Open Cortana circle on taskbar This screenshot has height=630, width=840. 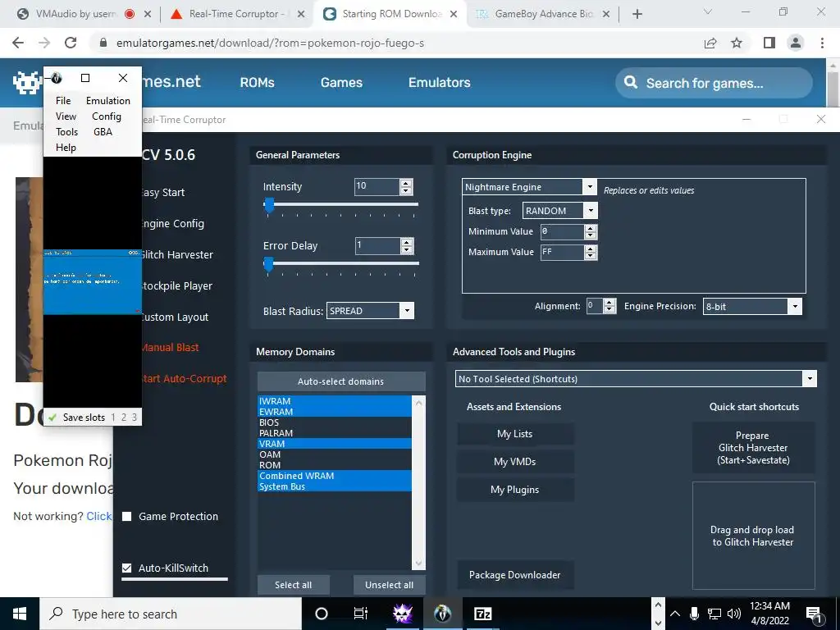tap(322, 614)
